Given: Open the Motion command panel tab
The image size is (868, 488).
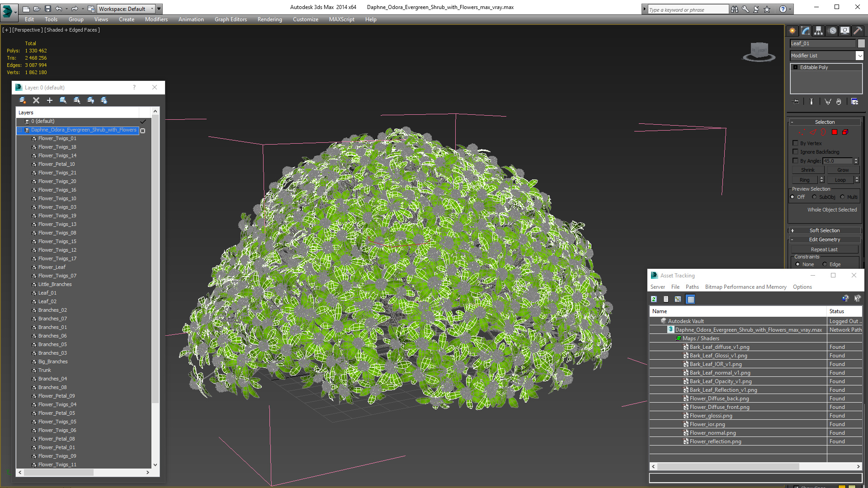Looking at the screenshot, I should [x=832, y=31].
